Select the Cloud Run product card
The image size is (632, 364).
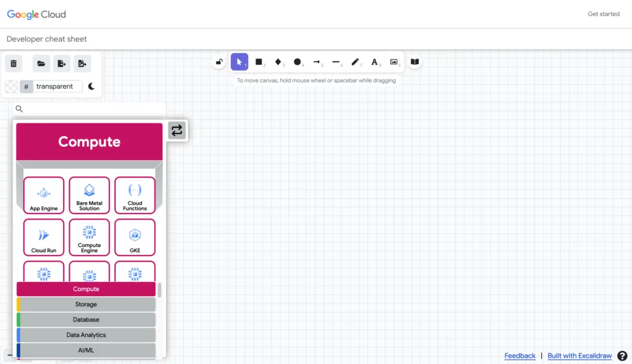[44, 238]
